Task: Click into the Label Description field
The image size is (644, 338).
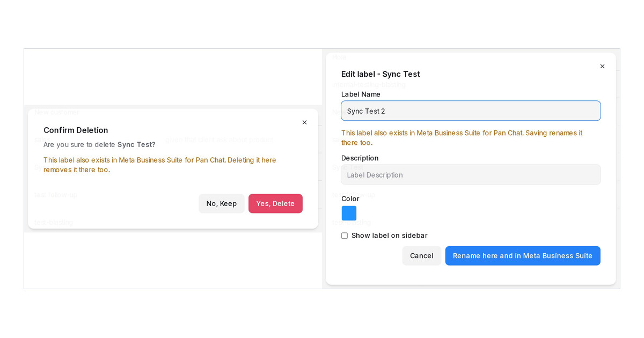Action: (471, 175)
